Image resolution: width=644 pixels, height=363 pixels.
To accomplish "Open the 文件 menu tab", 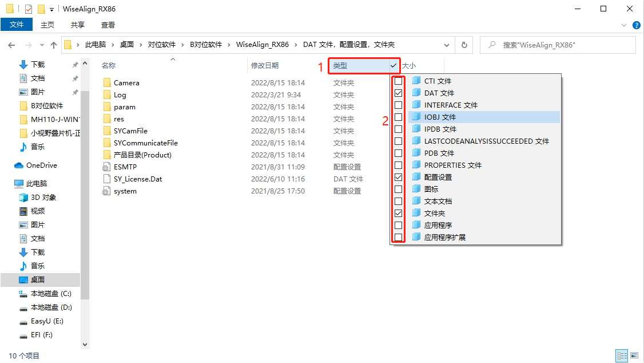I will pos(17,25).
